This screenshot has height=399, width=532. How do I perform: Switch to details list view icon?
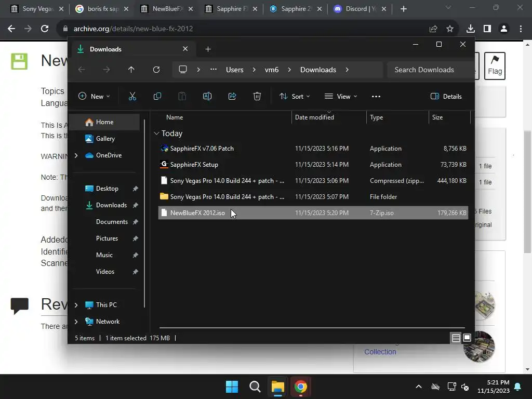click(456, 338)
